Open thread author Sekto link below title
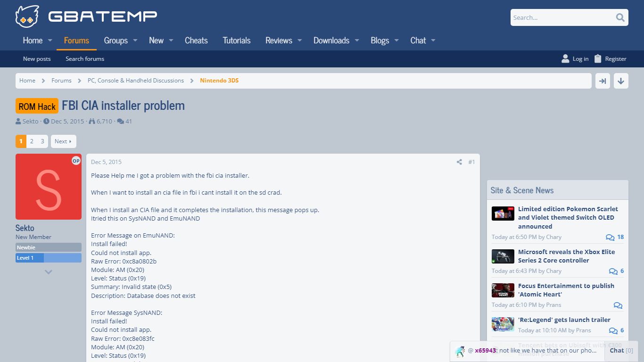 [x=31, y=122]
